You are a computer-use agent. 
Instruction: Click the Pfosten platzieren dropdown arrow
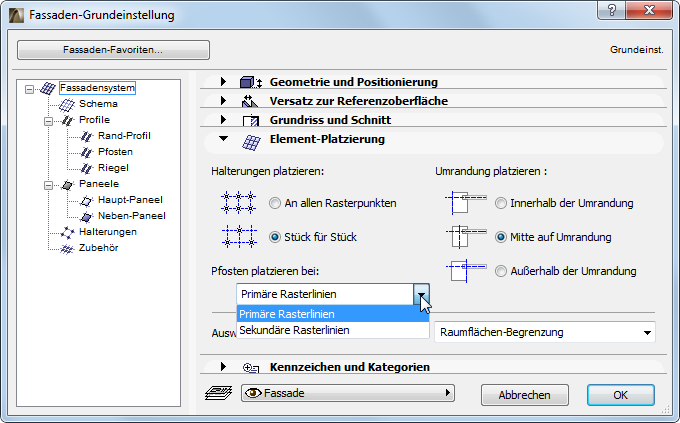click(421, 294)
